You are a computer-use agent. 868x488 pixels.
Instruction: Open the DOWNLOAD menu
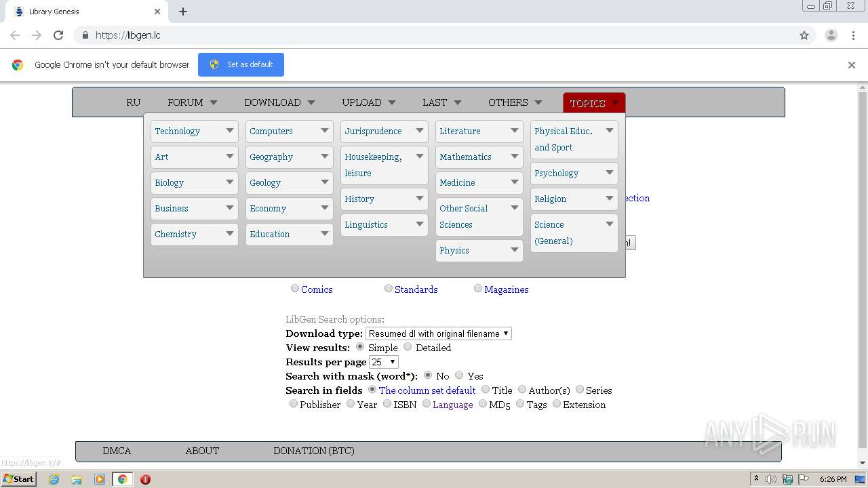click(279, 102)
